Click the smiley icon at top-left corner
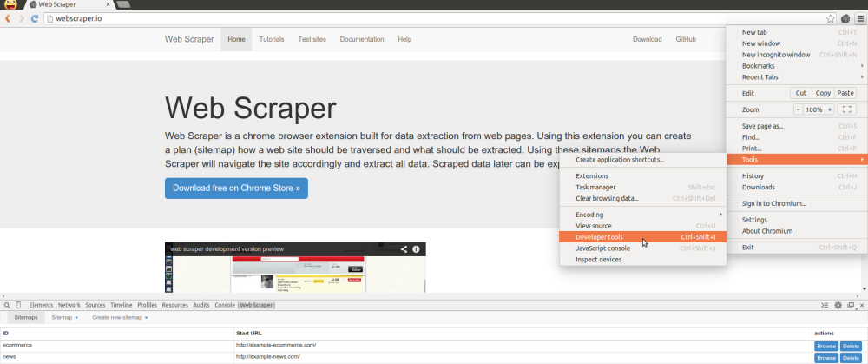Image resolution: width=868 pixels, height=364 pixels. pyautogui.click(x=10, y=4)
